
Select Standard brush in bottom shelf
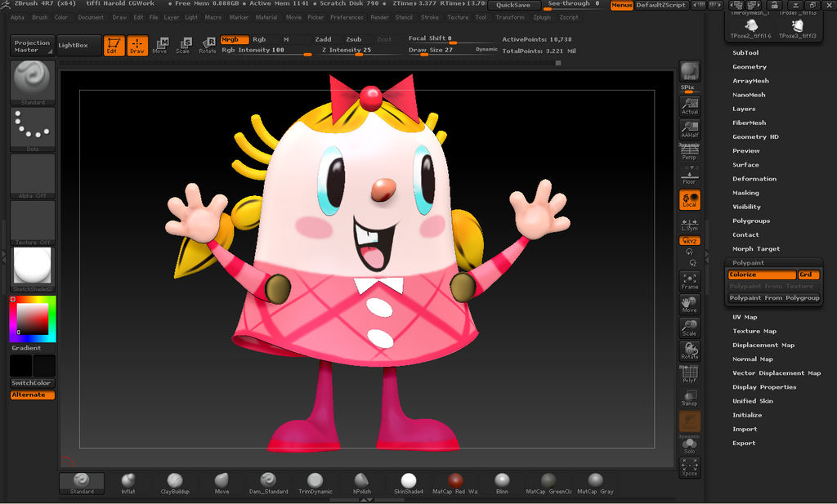(82, 484)
